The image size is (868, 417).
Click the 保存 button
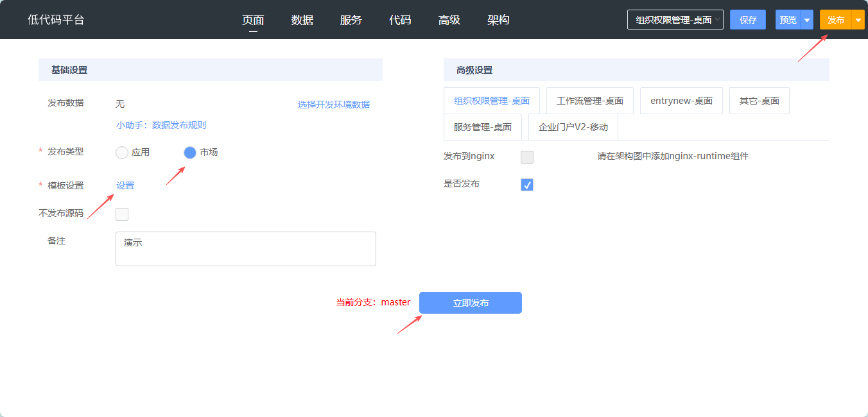[748, 20]
